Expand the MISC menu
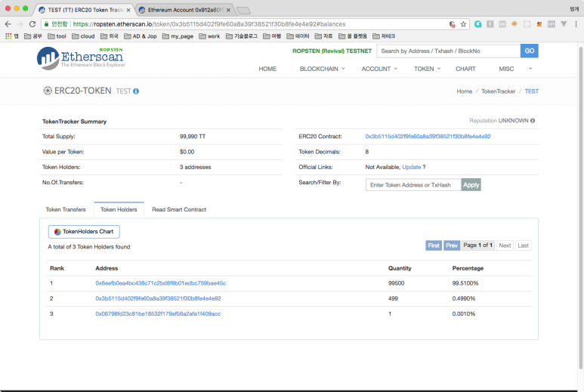Image resolution: width=584 pixels, height=392 pixels. click(x=515, y=69)
